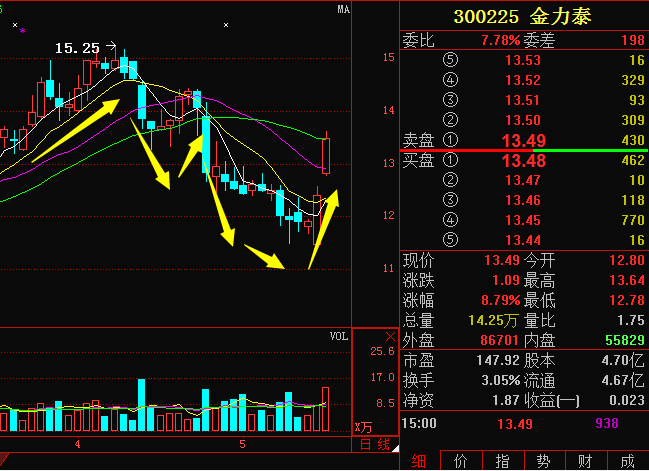Click the 股本 value 4.70亿
The height and width of the screenshot is (471, 649).
click(623, 360)
